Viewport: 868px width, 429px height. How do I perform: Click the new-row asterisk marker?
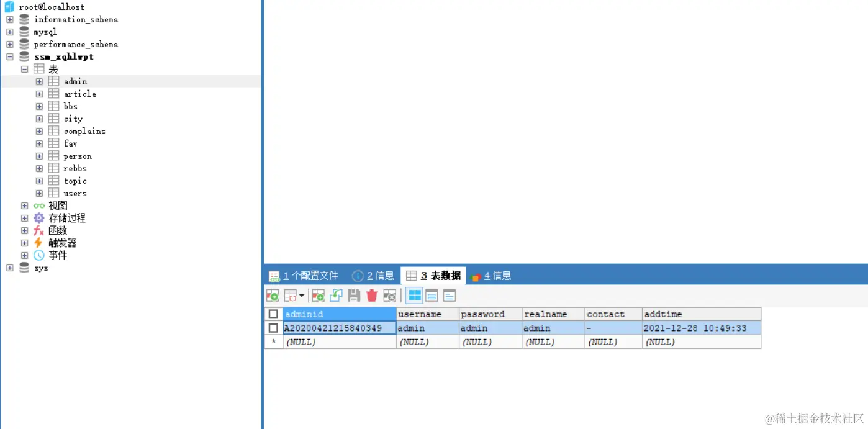click(273, 341)
